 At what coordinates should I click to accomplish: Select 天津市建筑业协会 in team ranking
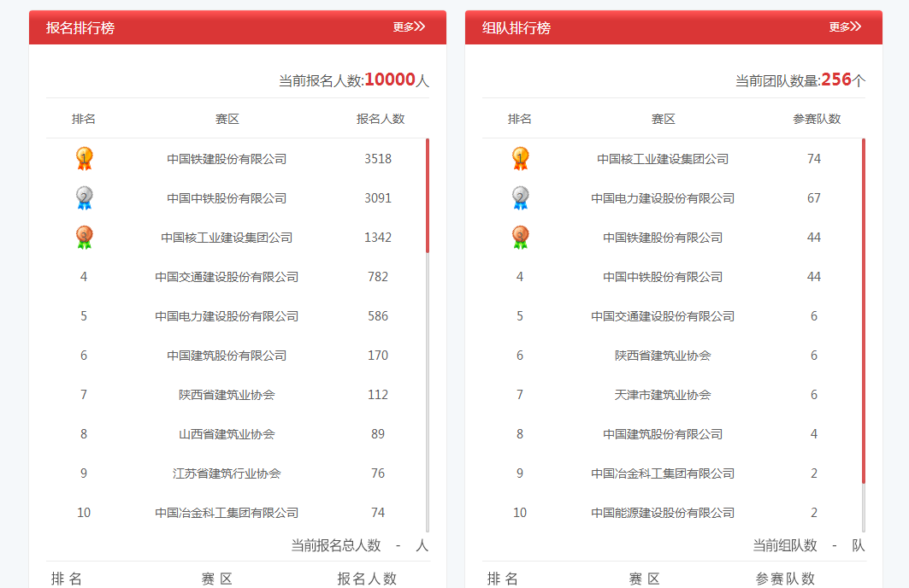tap(663, 395)
